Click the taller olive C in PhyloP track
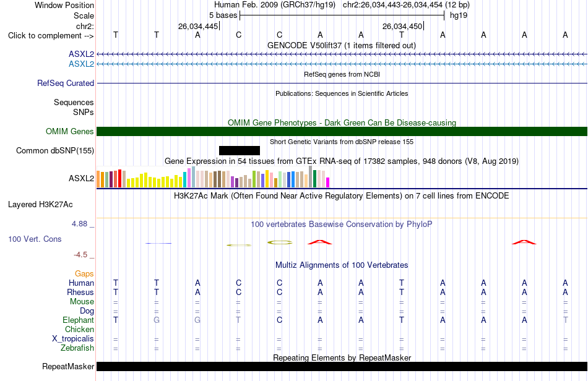The width and height of the screenshot is (588, 381). pos(280,242)
